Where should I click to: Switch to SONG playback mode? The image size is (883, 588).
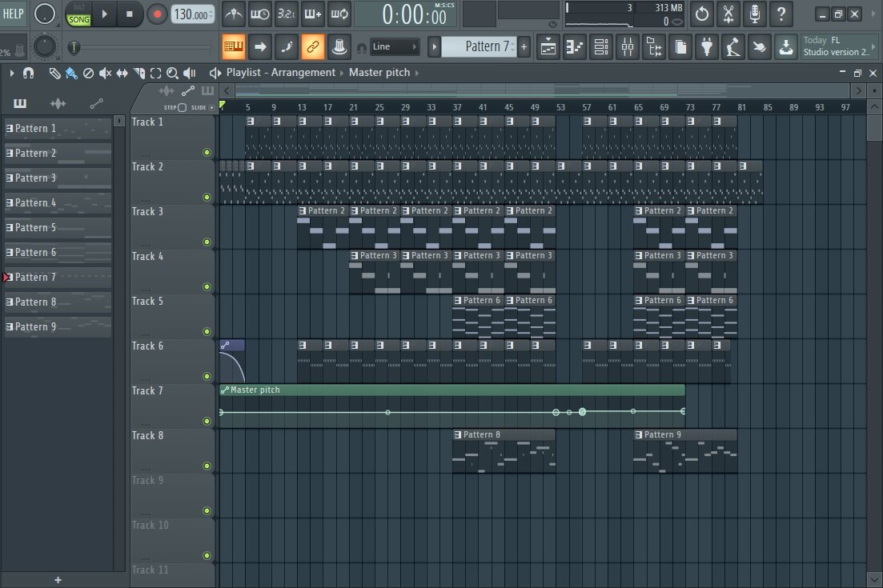[78, 20]
